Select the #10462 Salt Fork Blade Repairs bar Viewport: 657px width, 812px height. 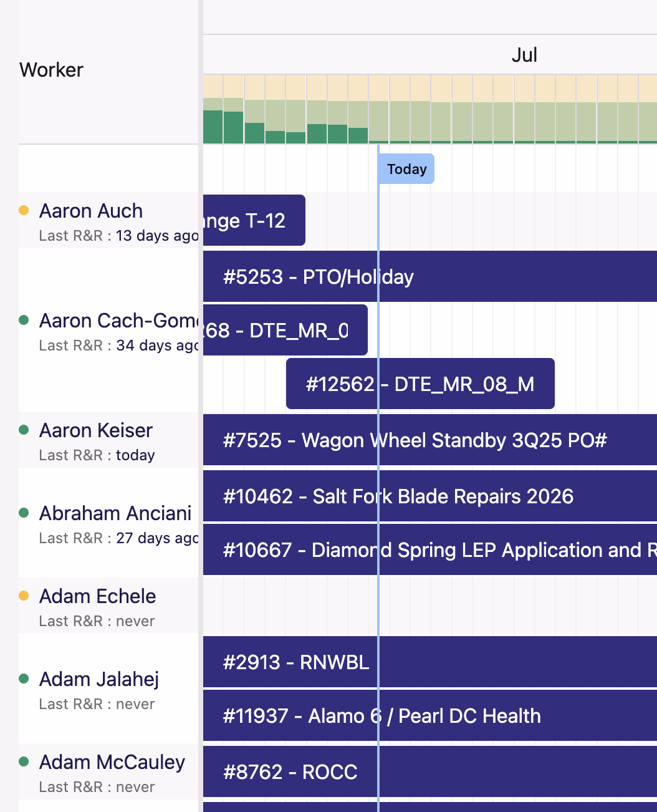pyautogui.click(x=430, y=496)
